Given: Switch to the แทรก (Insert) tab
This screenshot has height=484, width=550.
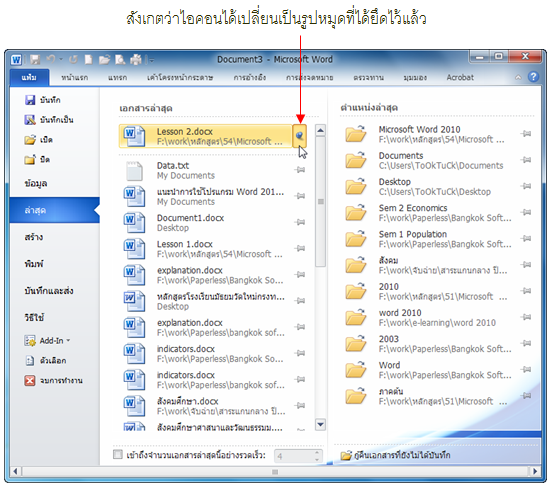Looking at the screenshot, I should [117, 77].
